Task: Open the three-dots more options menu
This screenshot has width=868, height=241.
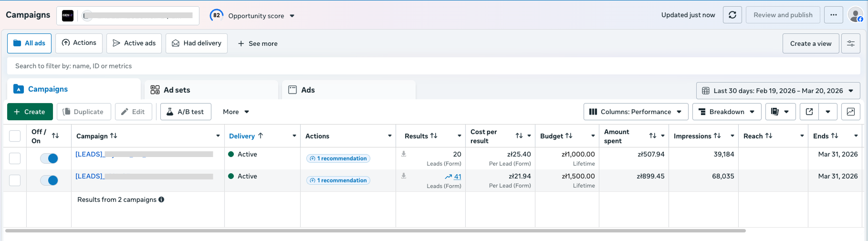Action: pyautogui.click(x=833, y=15)
